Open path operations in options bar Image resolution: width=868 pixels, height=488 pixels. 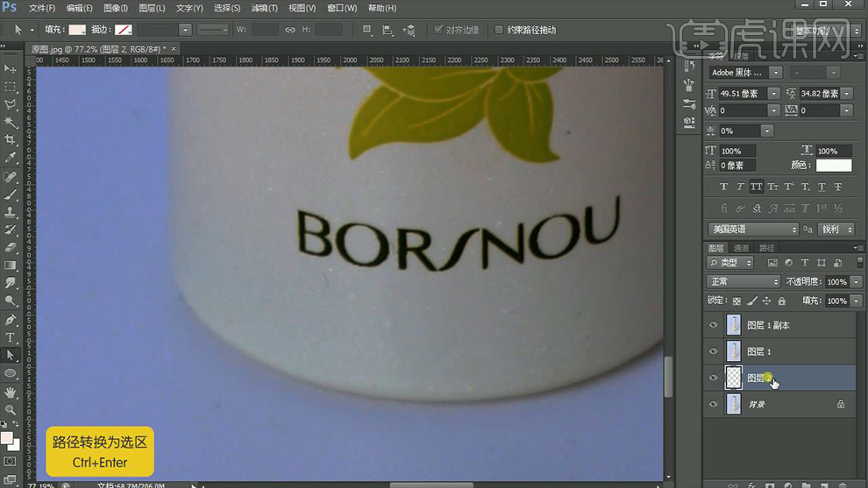tap(367, 30)
